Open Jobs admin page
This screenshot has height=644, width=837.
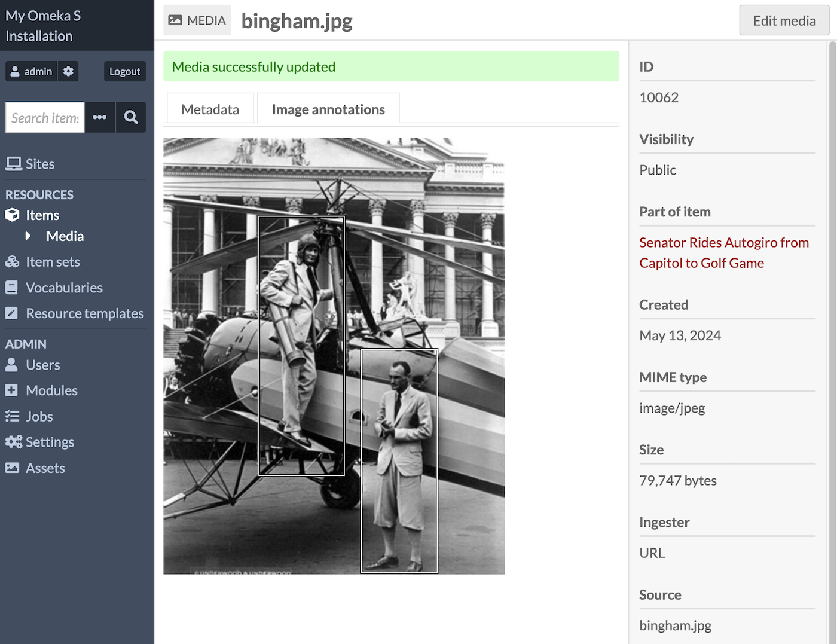[39, 416]
